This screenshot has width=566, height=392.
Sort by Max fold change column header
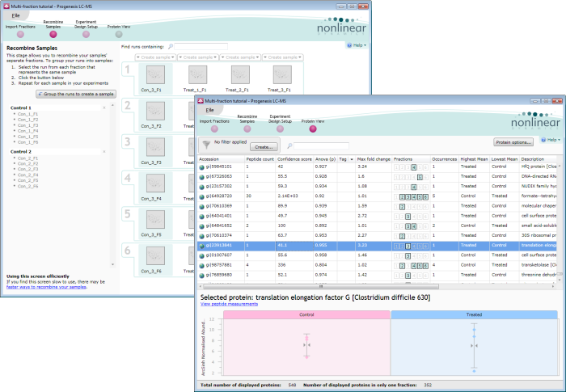(x=374, y=159)
